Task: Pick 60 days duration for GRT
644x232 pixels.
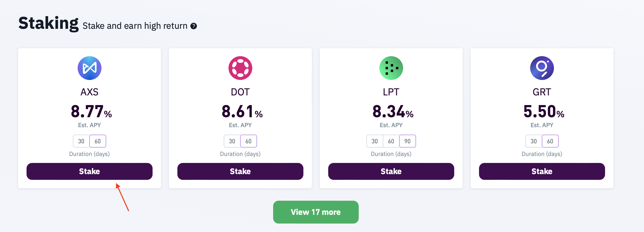Action: point(550,141)
